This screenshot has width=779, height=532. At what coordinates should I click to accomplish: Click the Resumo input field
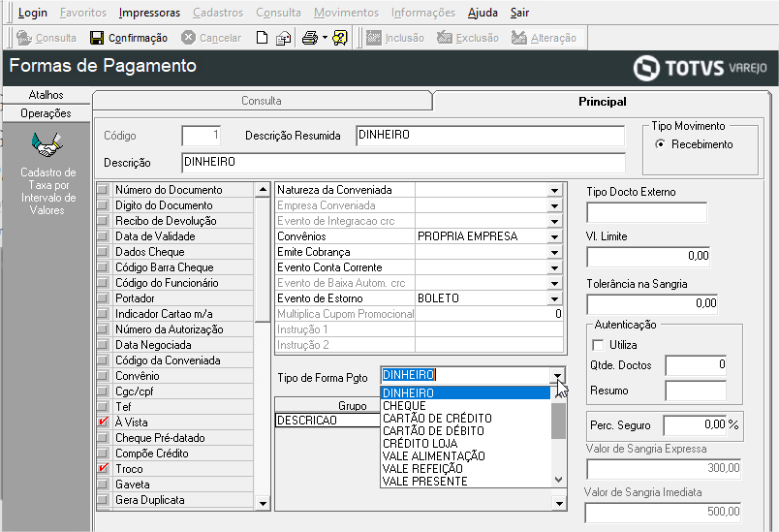click(x=696, y=391)
